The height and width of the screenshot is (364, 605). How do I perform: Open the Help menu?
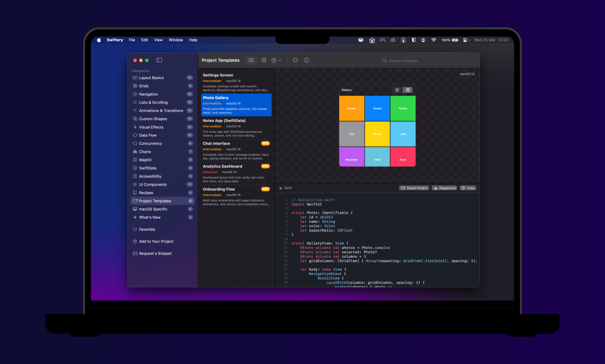(193, 40)
